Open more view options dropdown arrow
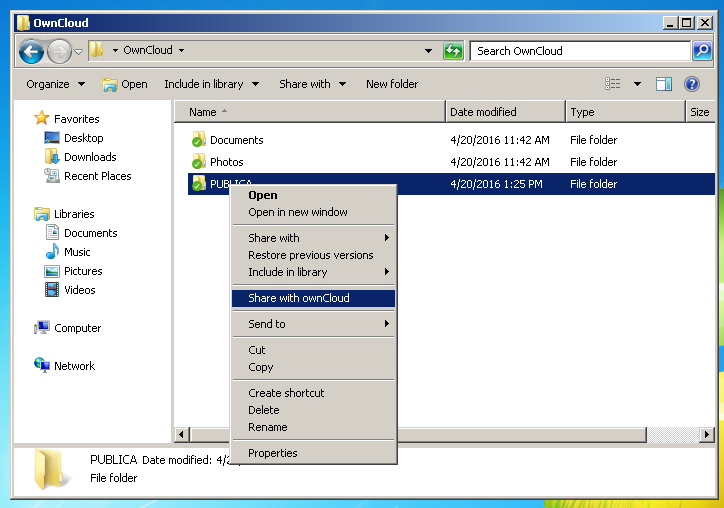 click(637, 84)
